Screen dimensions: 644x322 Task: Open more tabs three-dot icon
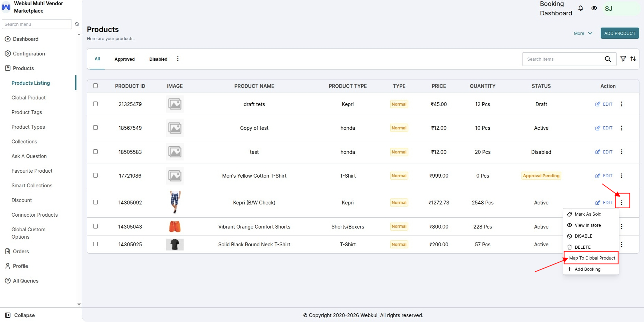coord(178,59)
